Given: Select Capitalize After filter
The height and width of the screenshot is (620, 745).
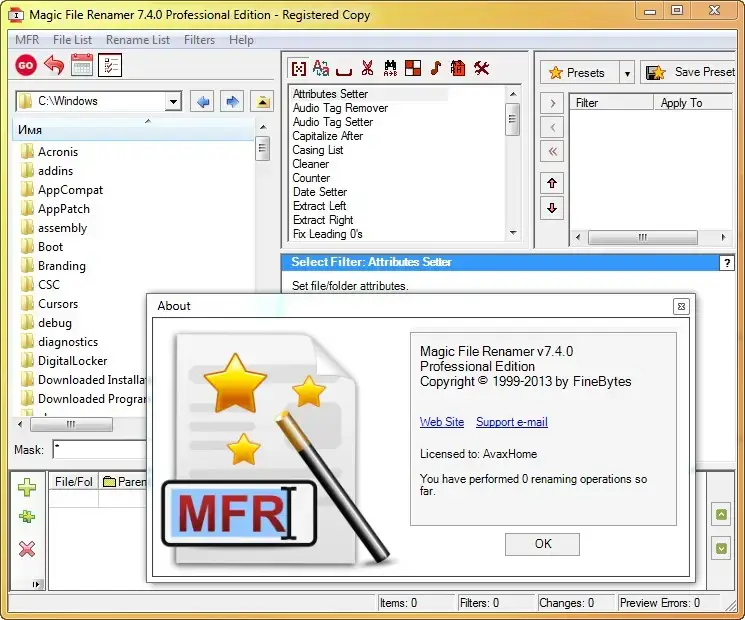Looking at the screenshot, I should pyautogui.click(x=327, y=136).
